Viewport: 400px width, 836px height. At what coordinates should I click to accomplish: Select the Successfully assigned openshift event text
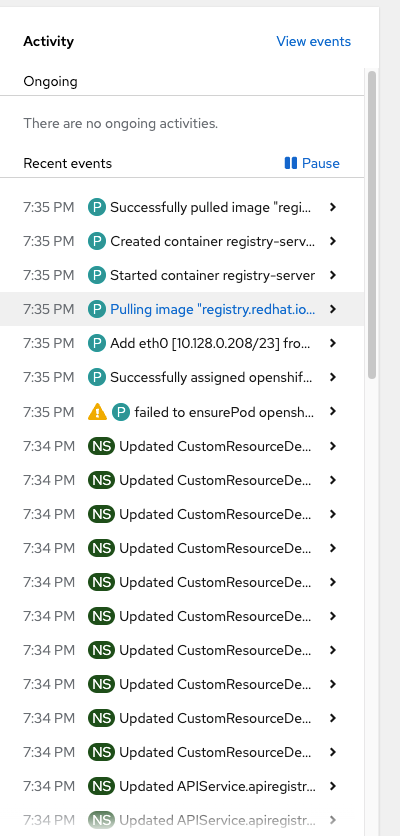point(213,377)
